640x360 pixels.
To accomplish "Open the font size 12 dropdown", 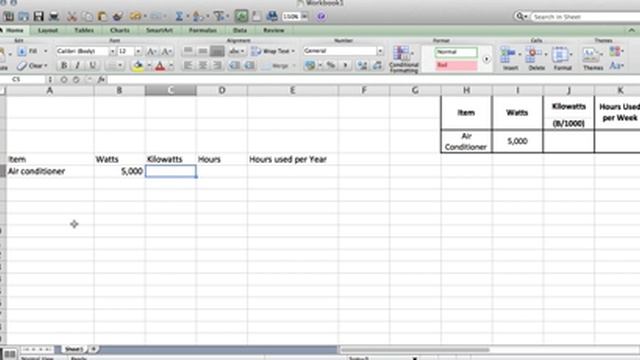I will (x=138, y=51).
